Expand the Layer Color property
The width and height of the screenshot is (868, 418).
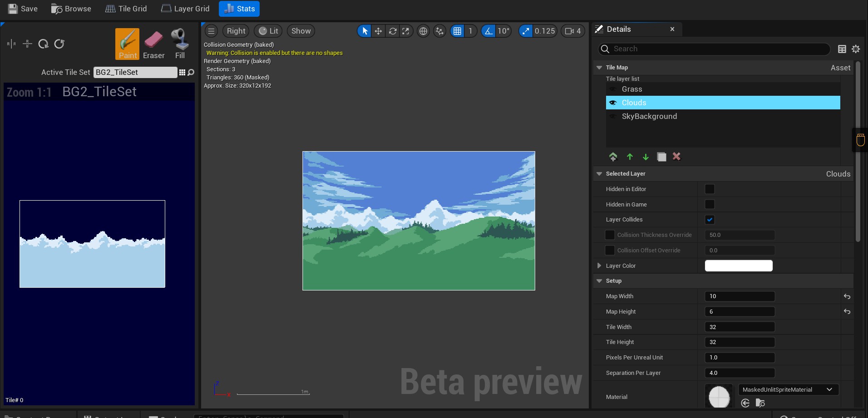[599, 266]
